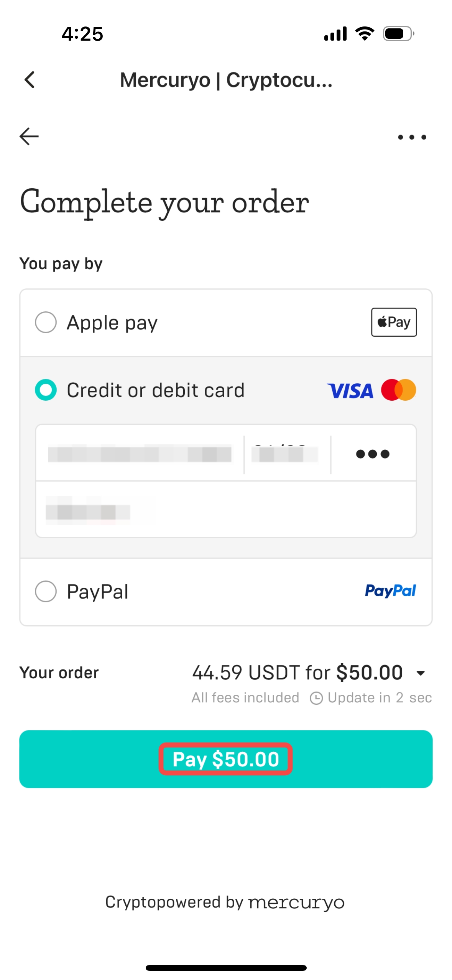The height and width of the screenshot is (980, 452).
Task: Tap the Pay $50.00 button
Action: coord(226,759)
